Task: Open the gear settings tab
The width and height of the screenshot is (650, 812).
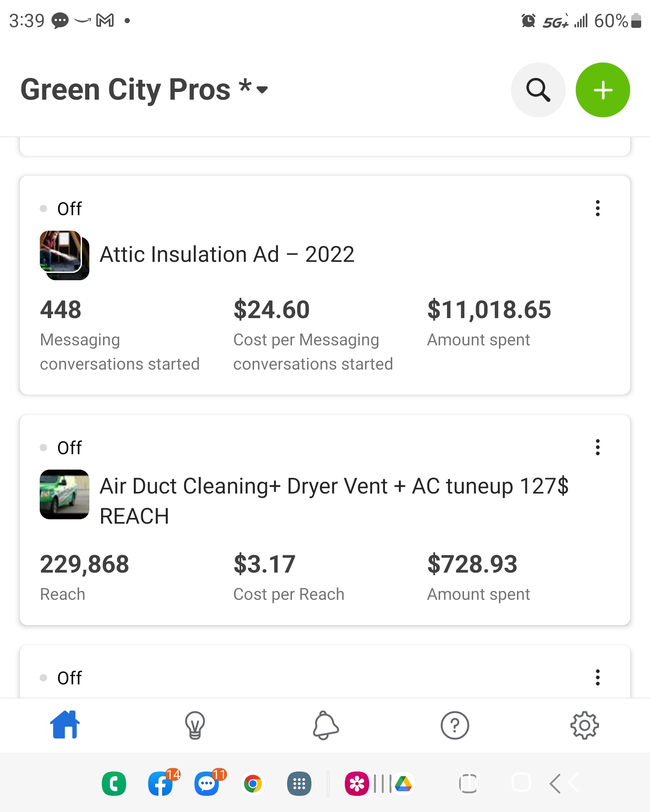Action: coord(585,725)
